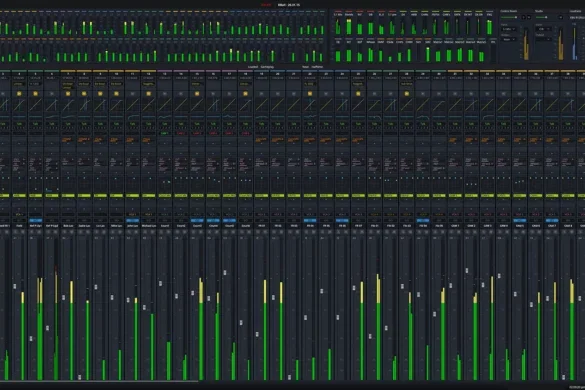Click the timecode display at top center
Image resolution: width=585 pixels, height=390 pixels.
(x=288, y=5)
